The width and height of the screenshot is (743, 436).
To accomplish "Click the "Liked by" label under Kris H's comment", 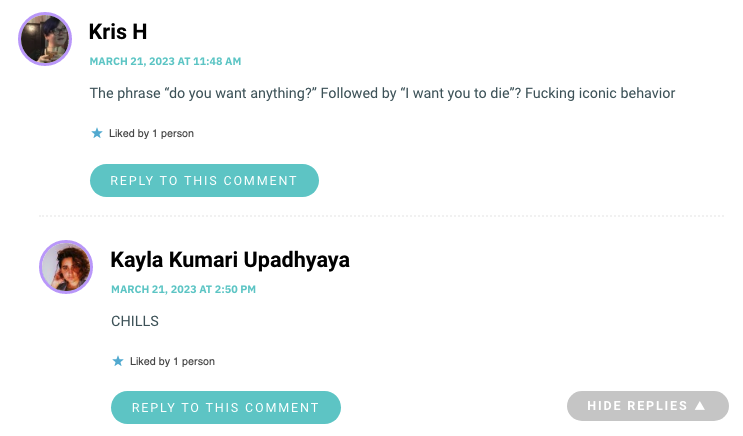I will tap(129, 133).
